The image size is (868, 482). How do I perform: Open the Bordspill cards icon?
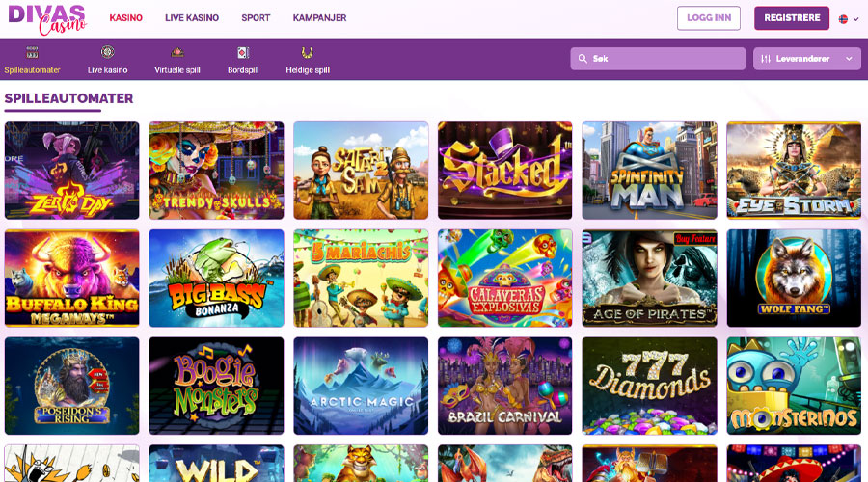pyautogui.click(x=243, y=53)
